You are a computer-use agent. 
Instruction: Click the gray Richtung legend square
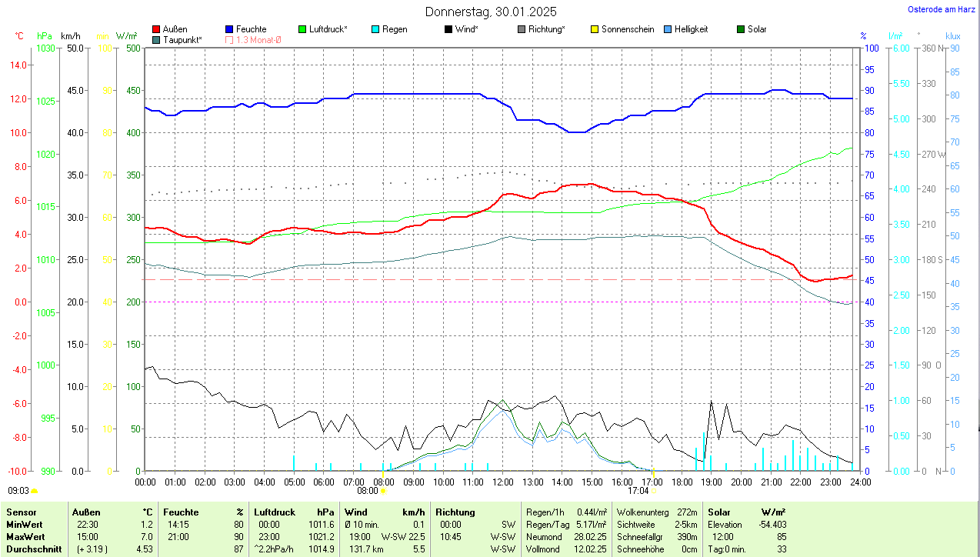pos(522,29)
